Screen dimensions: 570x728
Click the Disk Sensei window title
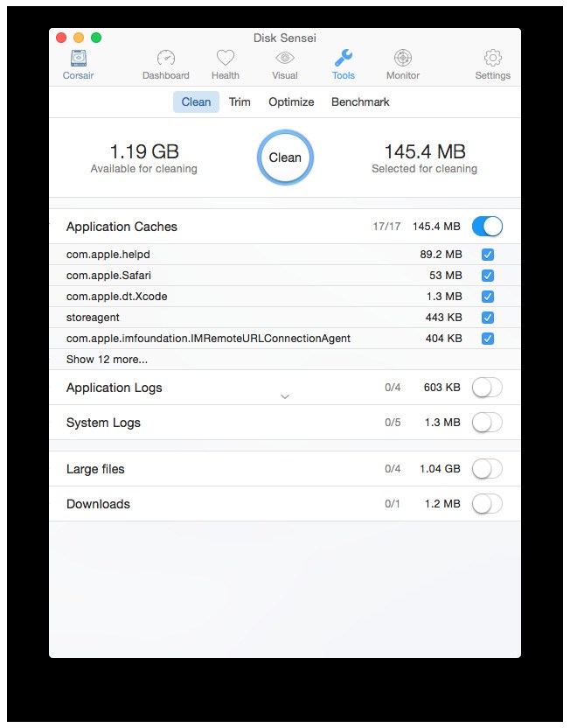285,38
